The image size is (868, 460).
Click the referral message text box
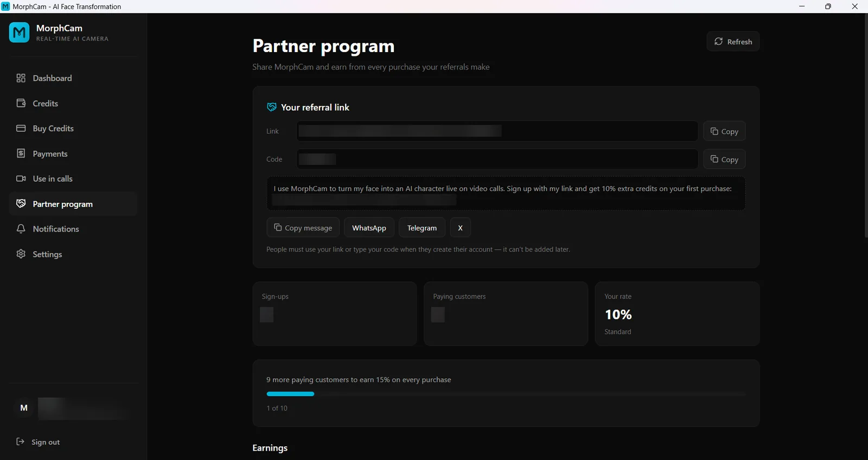point(506,194)
